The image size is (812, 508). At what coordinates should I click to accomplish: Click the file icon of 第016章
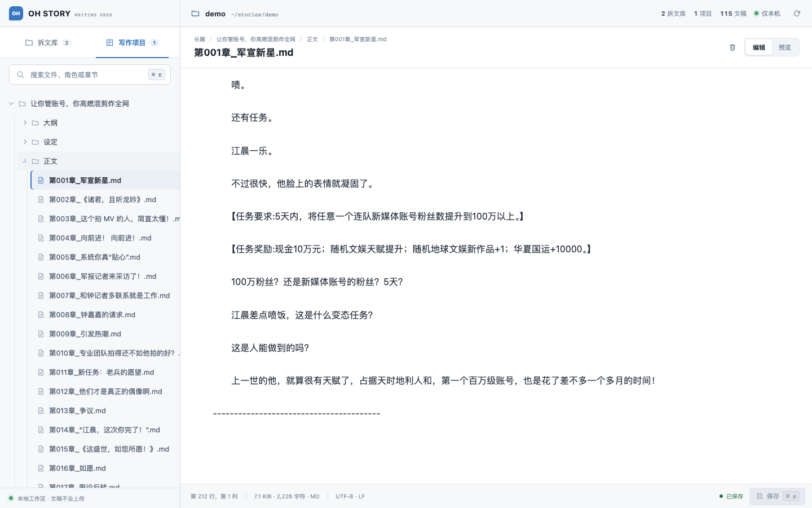click(41, 468)
